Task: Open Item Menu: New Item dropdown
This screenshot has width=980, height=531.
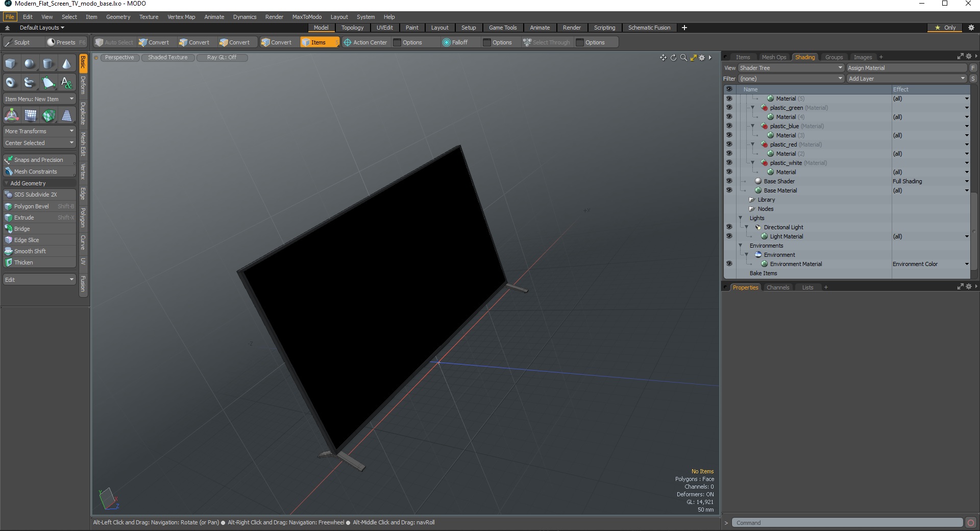Action: [39, 99]
